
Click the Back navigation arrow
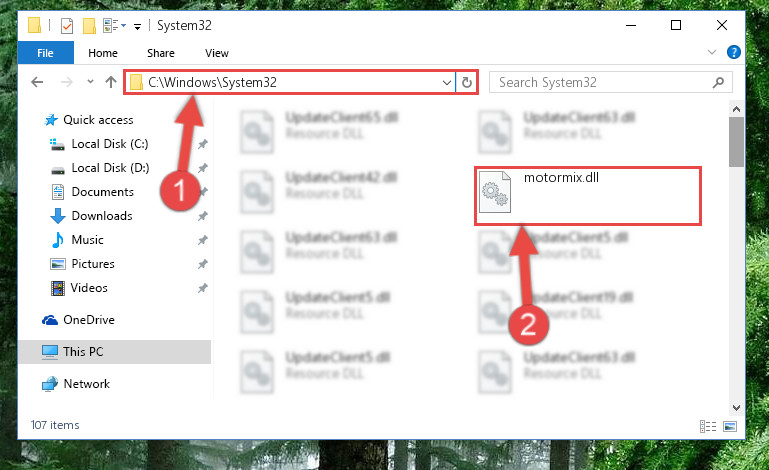(x=37, y=82)
